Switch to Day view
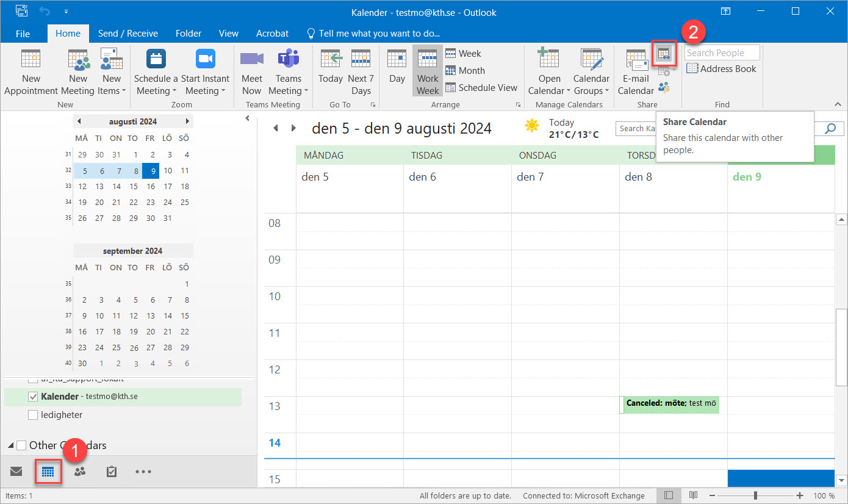The image size is (848, 504). pos(397,67)
